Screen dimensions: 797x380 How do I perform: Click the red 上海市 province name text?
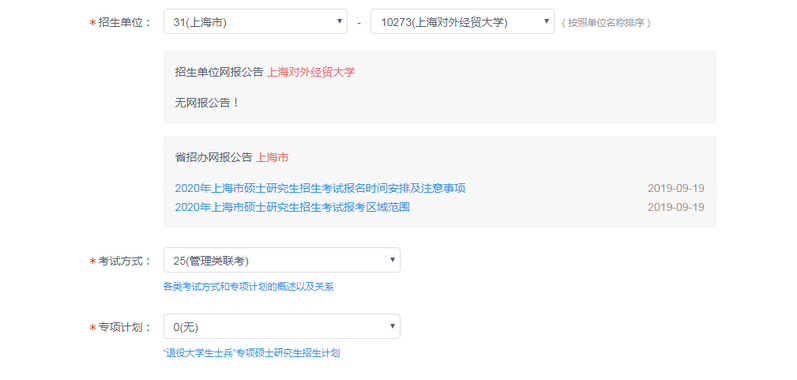[x=272, y=157]
